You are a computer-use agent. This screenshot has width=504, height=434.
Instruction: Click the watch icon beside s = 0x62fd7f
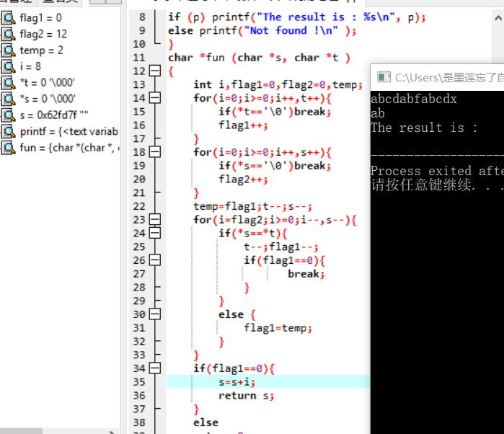(9, 115)
